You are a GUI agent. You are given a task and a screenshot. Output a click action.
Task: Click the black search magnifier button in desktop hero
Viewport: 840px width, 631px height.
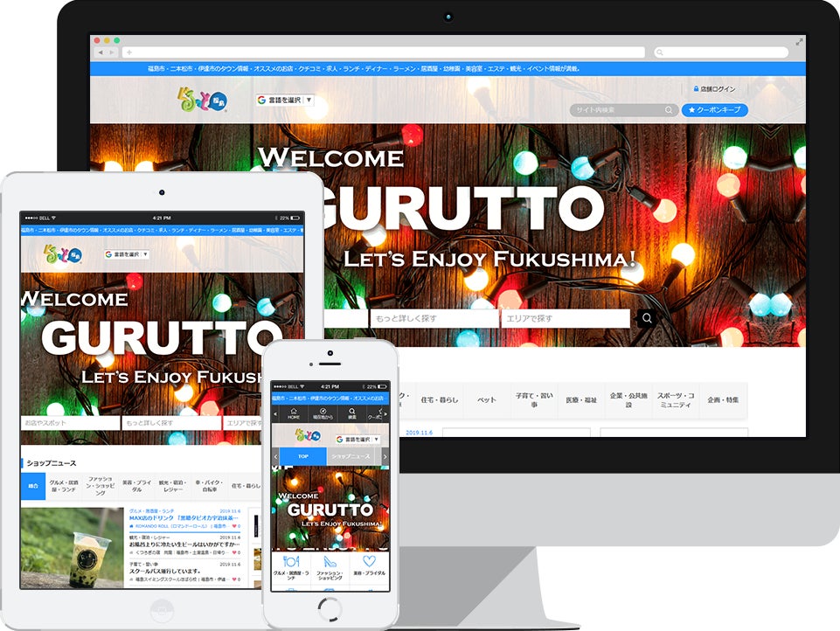point(647,318)
